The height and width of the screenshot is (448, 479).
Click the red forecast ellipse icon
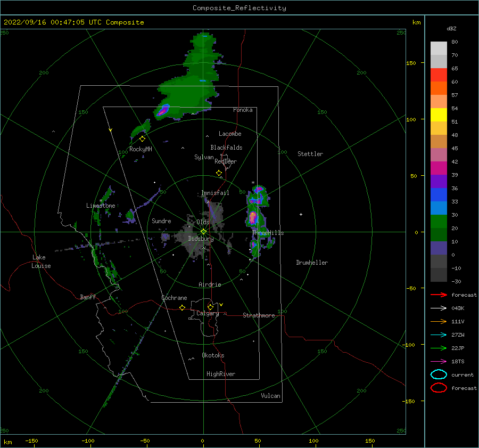439,388
